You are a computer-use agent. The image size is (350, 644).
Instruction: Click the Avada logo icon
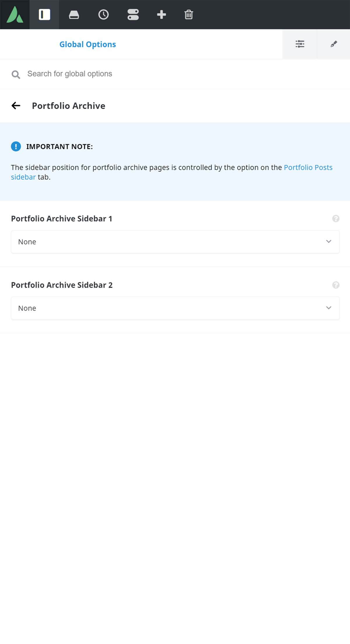coord(15,15)
